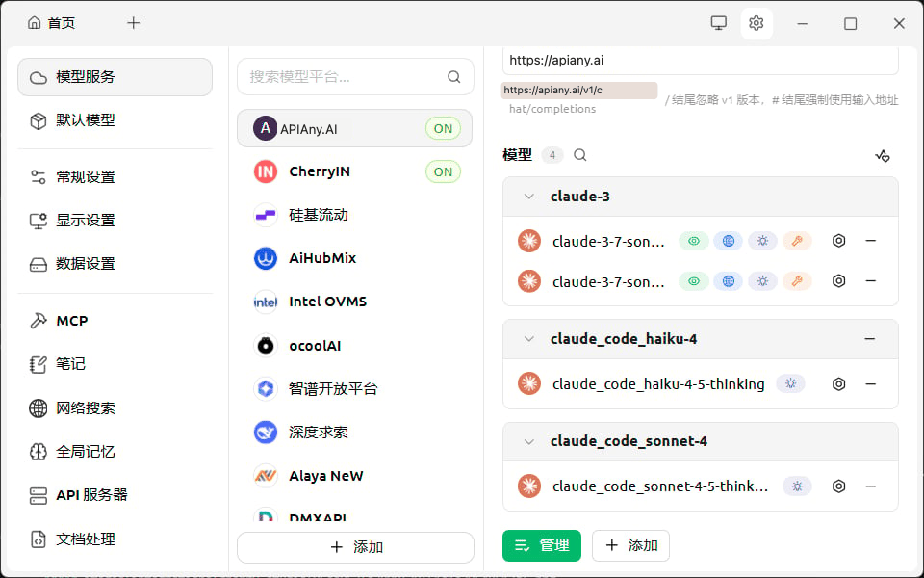Click the model count badge 4

coord(552,155)
